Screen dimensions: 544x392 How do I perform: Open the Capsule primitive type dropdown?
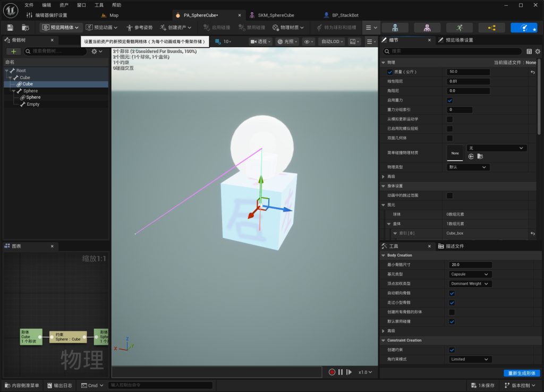pyautogui.click(x=470, y=274)
